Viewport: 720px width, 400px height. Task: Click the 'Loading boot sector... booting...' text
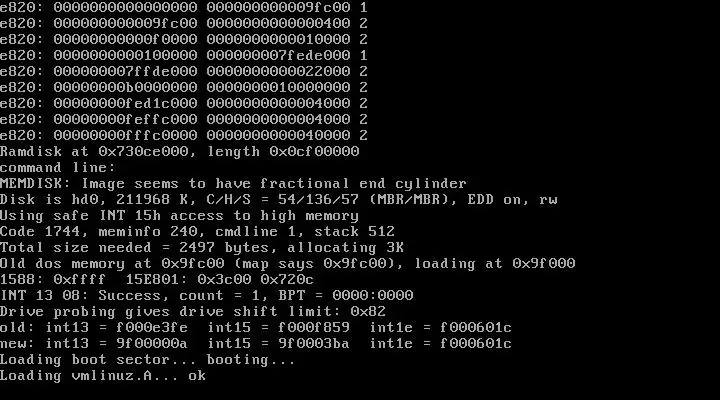pos(147,360)
